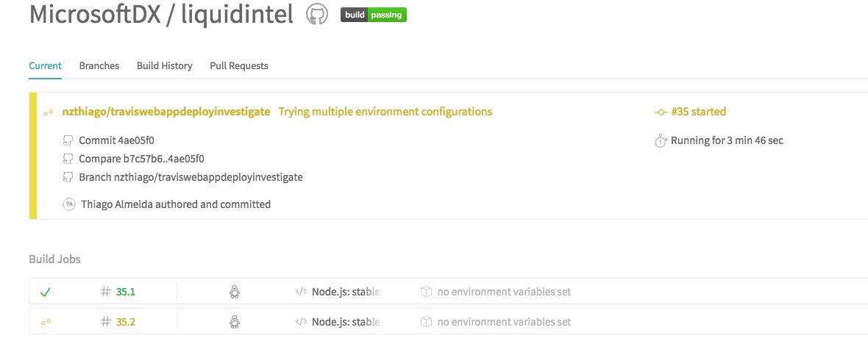
Task: Click the commit icon beside Commit 4ae05f0
Action: (68, 140)
